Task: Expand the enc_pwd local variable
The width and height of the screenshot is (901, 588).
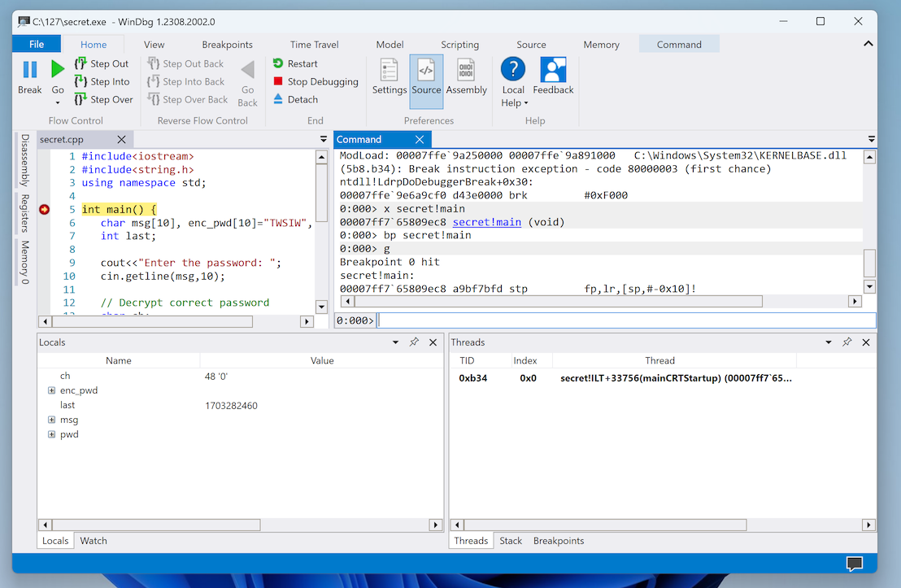Action: pos(52,390)
